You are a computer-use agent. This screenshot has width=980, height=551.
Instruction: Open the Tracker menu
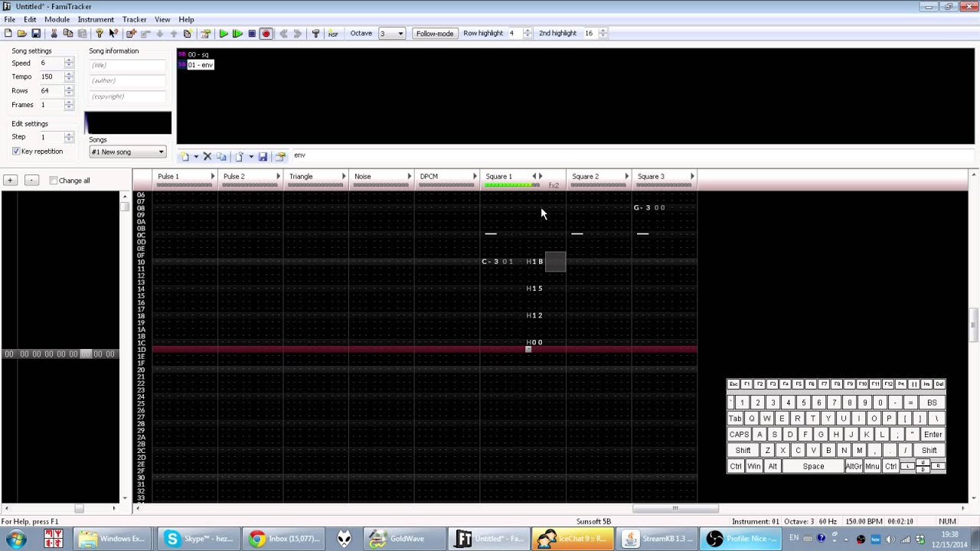(135, 19)
